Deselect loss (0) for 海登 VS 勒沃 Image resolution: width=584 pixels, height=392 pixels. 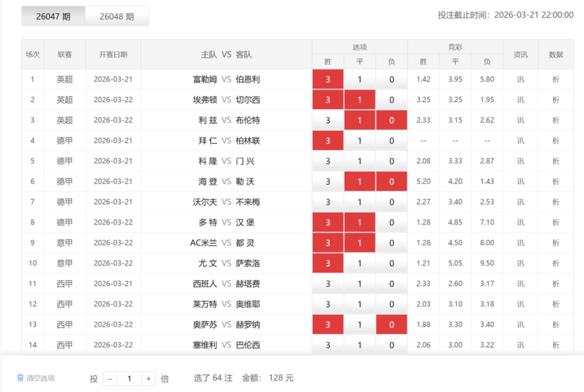pyautogui.click(x=391, y=181)
